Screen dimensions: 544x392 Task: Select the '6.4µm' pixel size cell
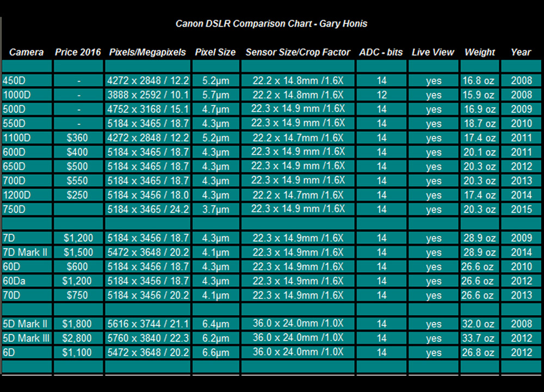point(216,323)
